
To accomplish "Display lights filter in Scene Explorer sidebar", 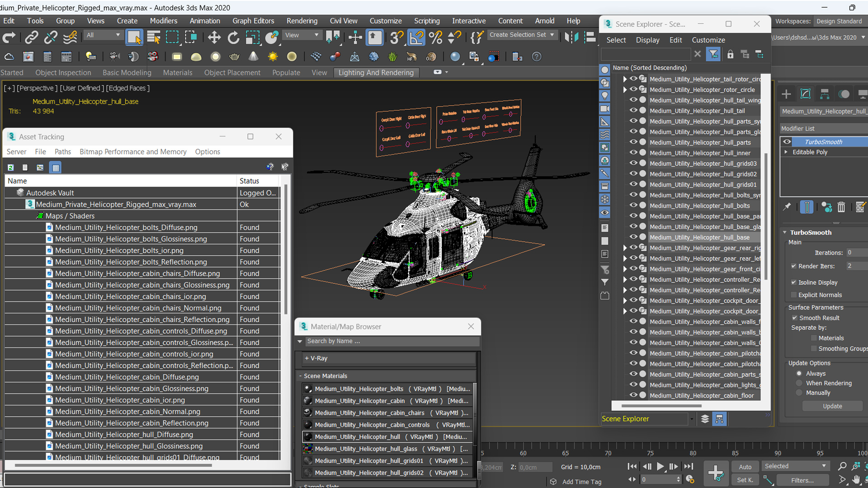I will click(604, 96).
